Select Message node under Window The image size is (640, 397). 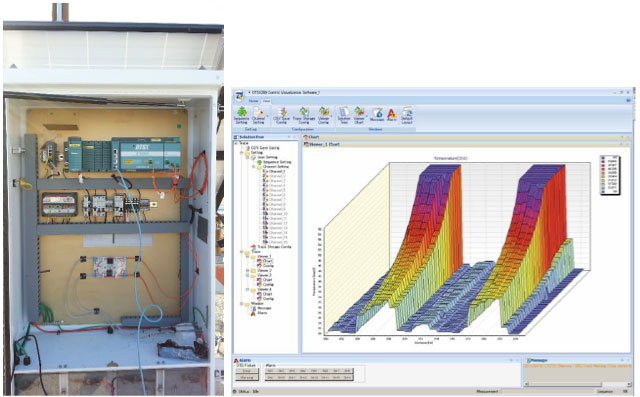tap(261, 308)
